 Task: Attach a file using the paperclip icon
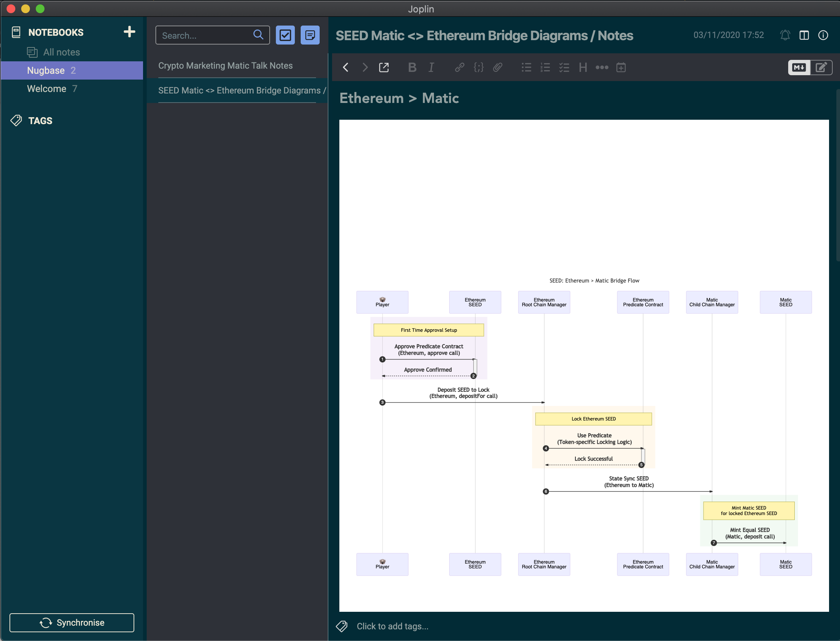click(x=497, y=68)
